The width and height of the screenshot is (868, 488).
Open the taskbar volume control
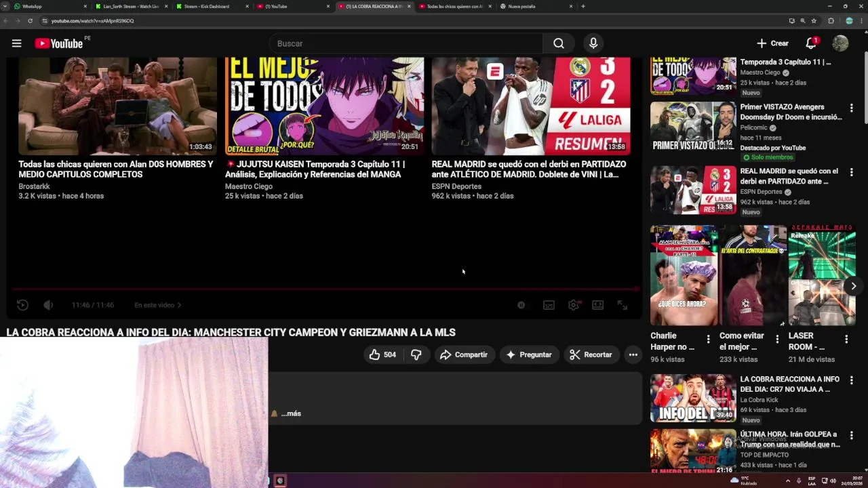pyautogui.click(x=833, y=481)
